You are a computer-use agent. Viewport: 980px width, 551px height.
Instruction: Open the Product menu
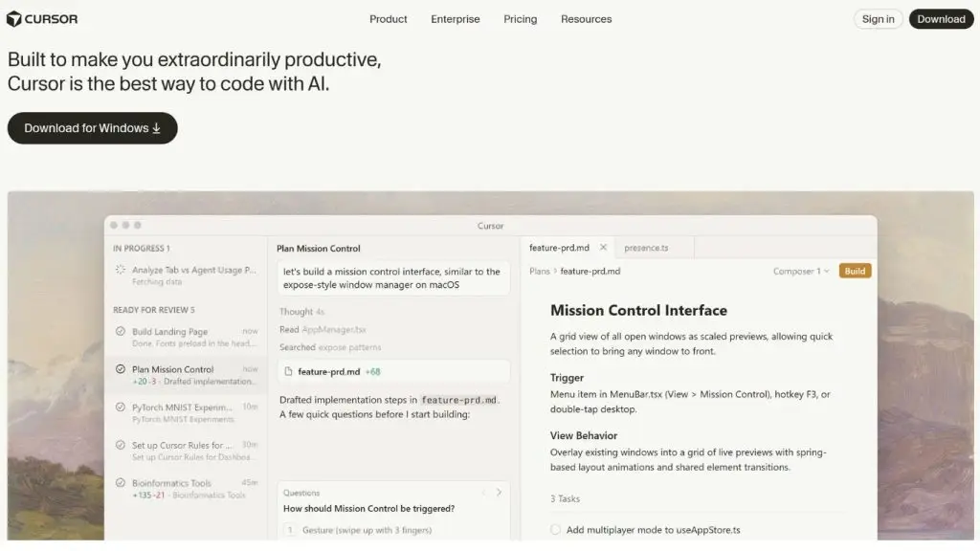[389, 19]
